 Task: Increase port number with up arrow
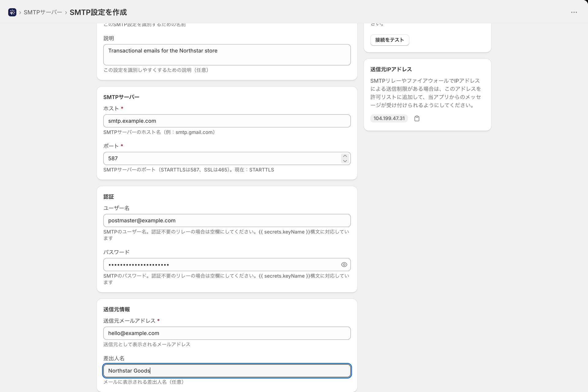coord(345,156)
